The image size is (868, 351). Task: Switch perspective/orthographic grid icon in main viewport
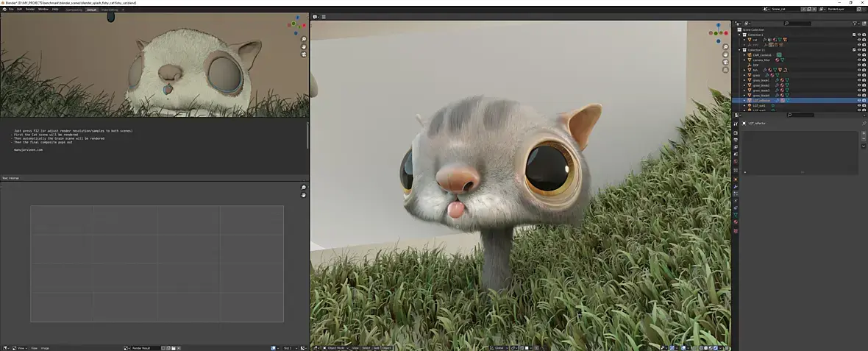[x=726, y=71]
